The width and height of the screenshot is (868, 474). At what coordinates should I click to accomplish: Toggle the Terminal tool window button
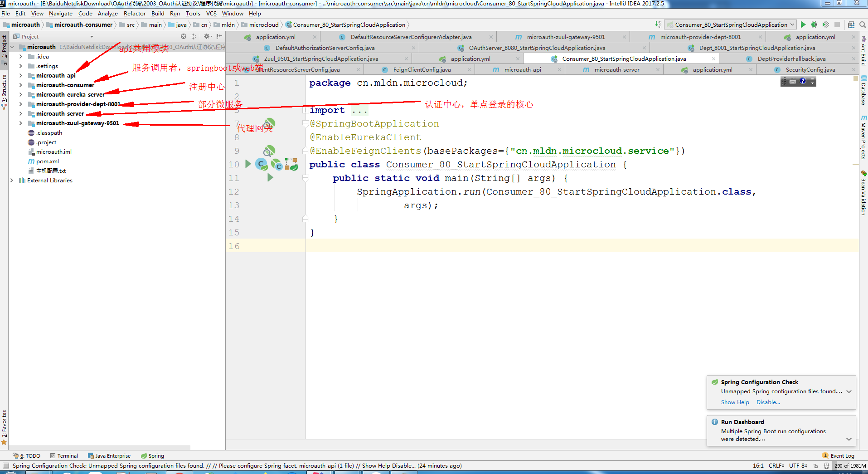click(x=64, y=456)
